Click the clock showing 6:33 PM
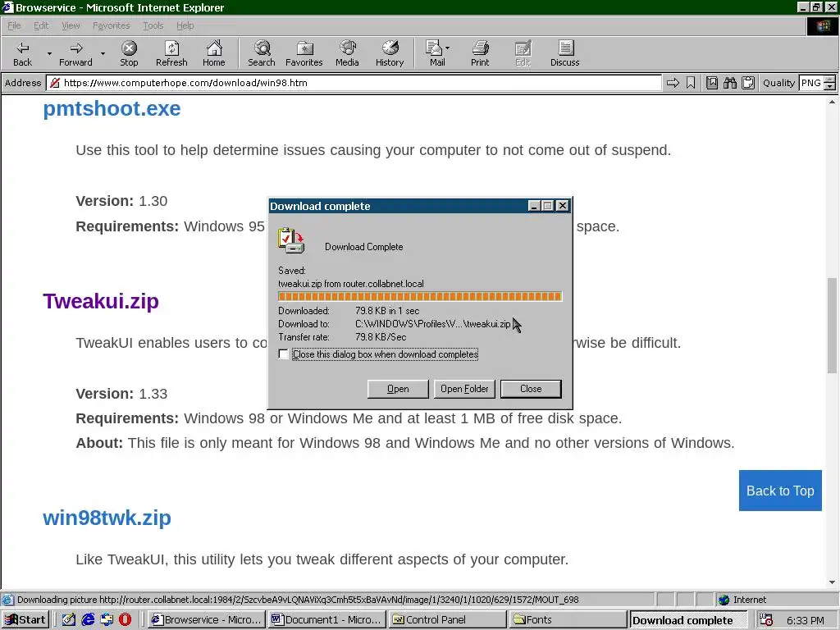Image resolution: width=840 pixels, height=630 pixels. (x=806, y=620)
